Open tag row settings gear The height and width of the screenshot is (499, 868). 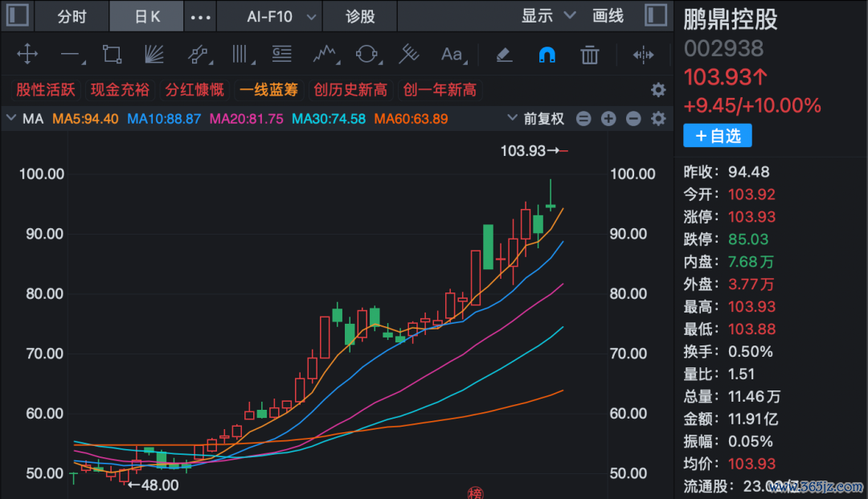point(658,90)
